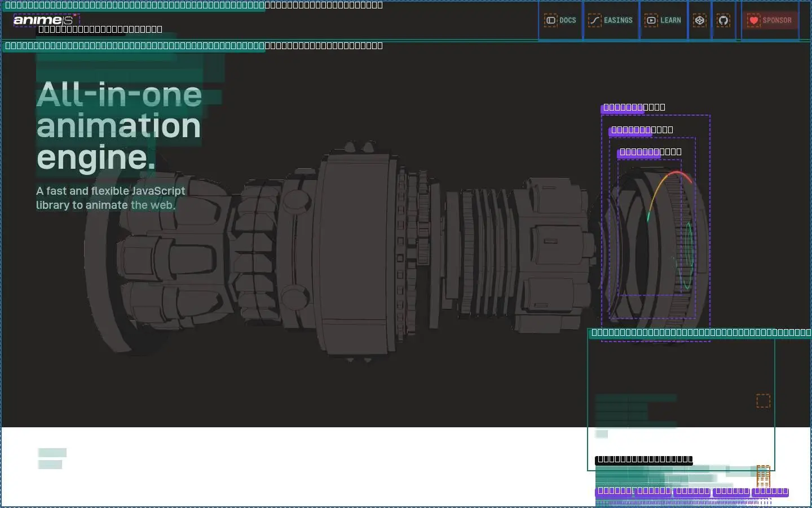Screen dimensions: 812x508
Task: Click the SPONSOR heart button
Action: (x=770, y=20)
